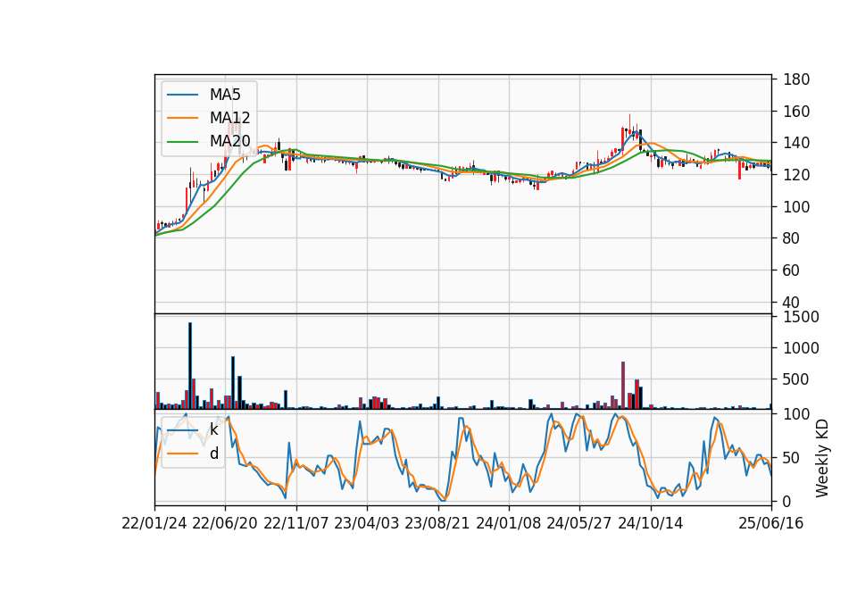Click the 22/06/20 date axis label
Viewport: 857px width, 616px height.
tap(225, 523)
